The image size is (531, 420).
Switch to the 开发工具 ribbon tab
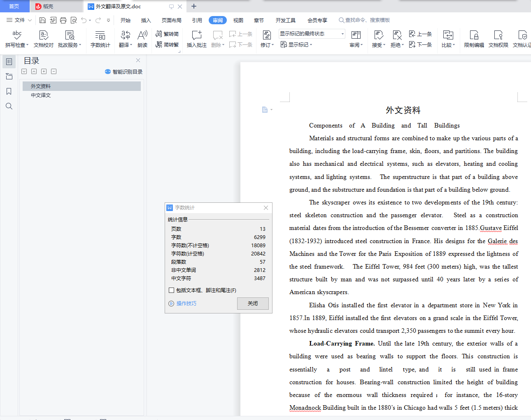286,20
